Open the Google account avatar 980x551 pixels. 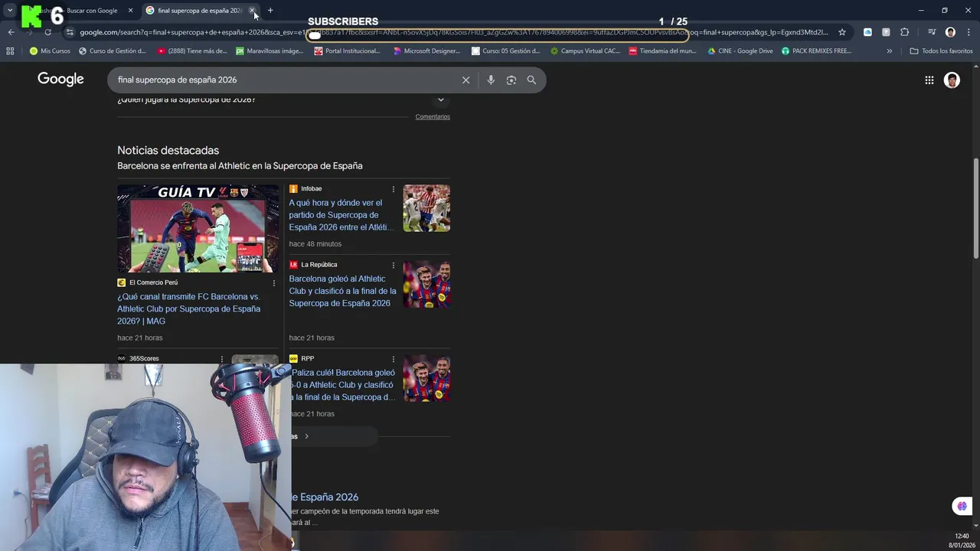[952, 80]
